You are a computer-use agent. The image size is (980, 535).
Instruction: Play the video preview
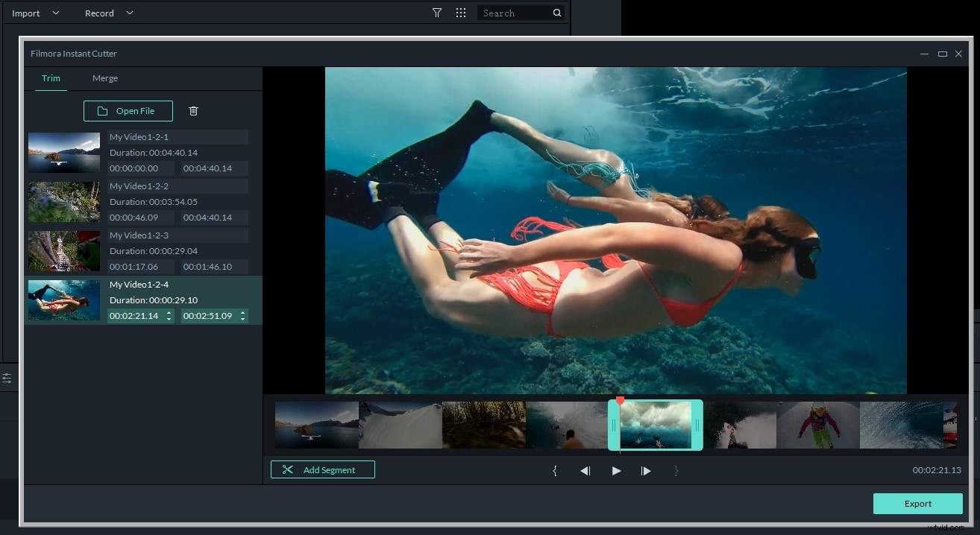(615, 470)
